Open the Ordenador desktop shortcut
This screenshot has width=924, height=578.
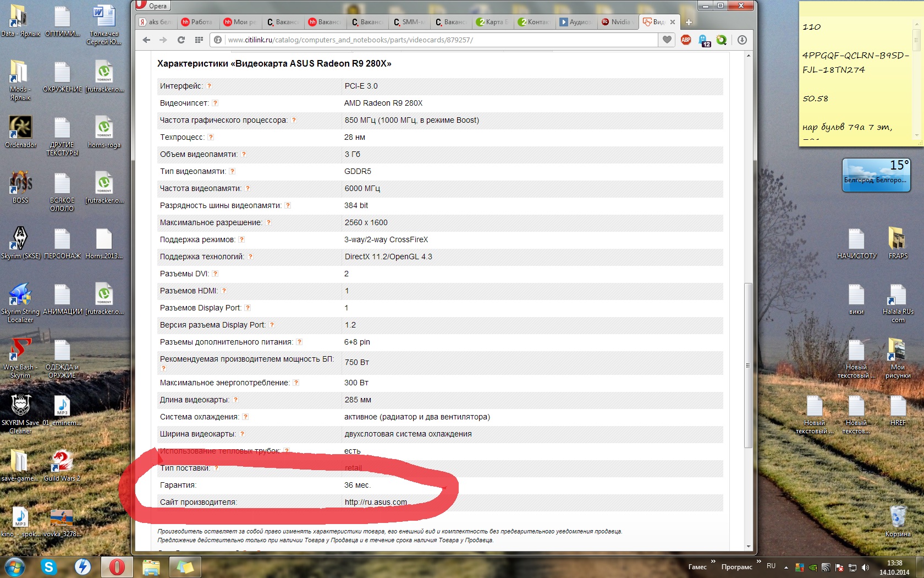[20, 132]
